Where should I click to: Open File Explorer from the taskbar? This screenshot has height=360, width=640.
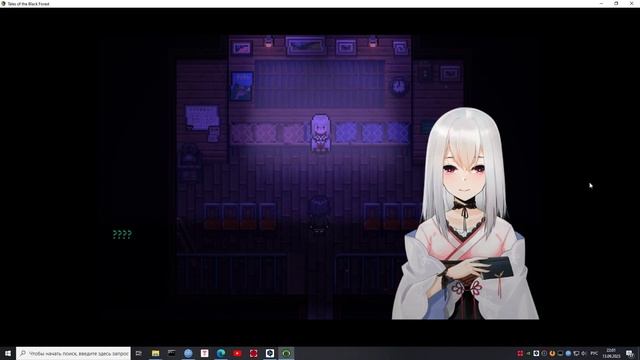click(155, 353)
